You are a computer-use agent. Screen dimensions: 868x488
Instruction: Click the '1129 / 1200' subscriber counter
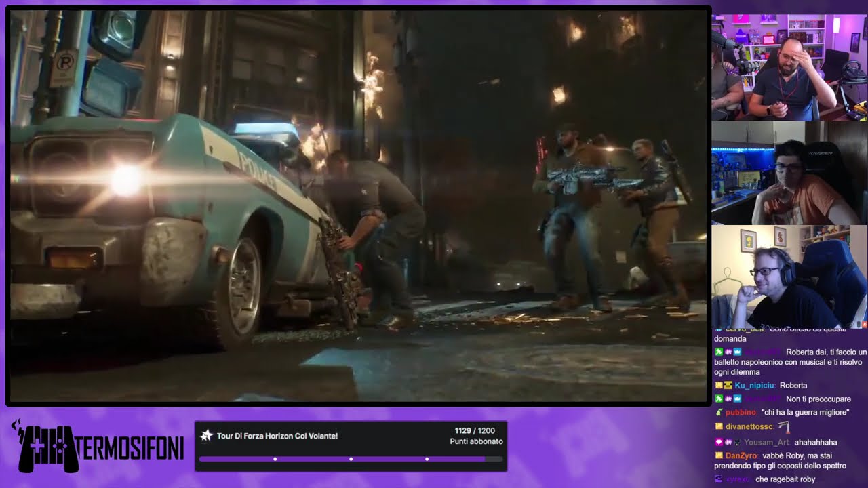475,430
